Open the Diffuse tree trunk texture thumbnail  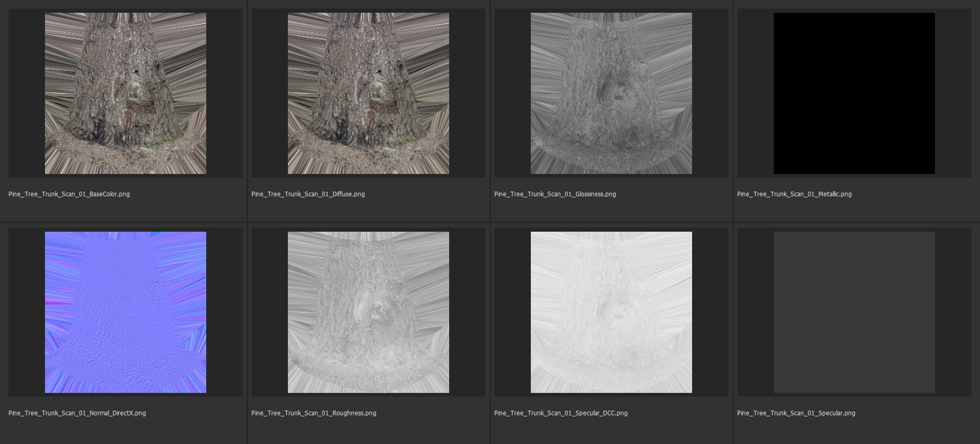pyautogui.click(x=369, y=93)
